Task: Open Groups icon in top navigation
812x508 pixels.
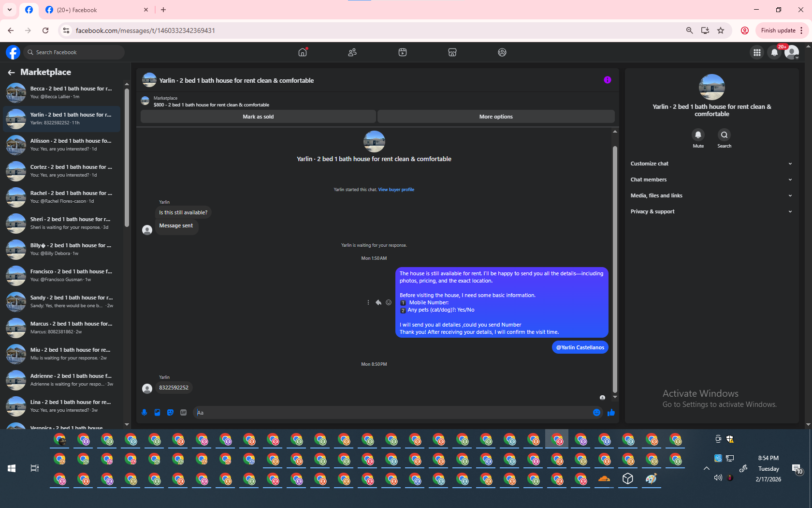Action: [502, 52]
